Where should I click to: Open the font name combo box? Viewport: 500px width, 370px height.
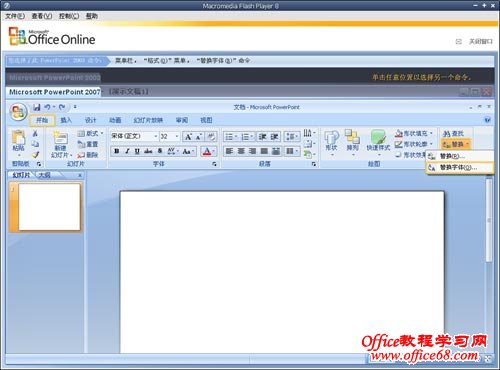tap(135, 136)
